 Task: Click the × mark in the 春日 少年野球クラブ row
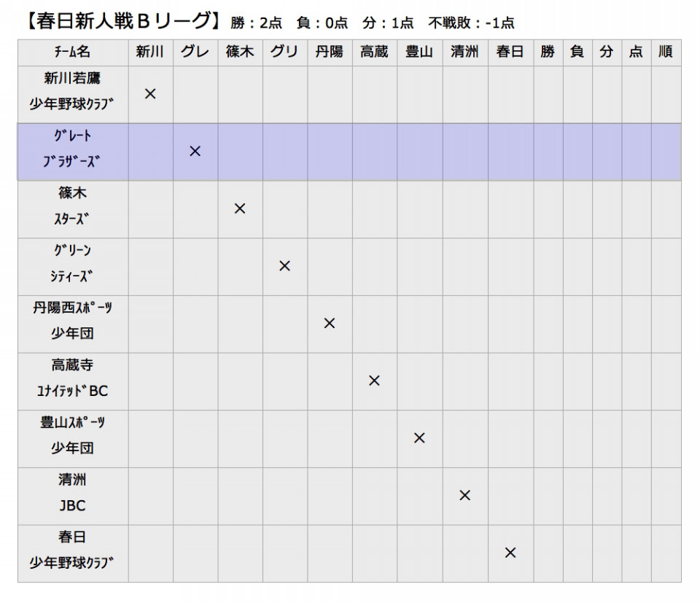(x=510, y=553)
